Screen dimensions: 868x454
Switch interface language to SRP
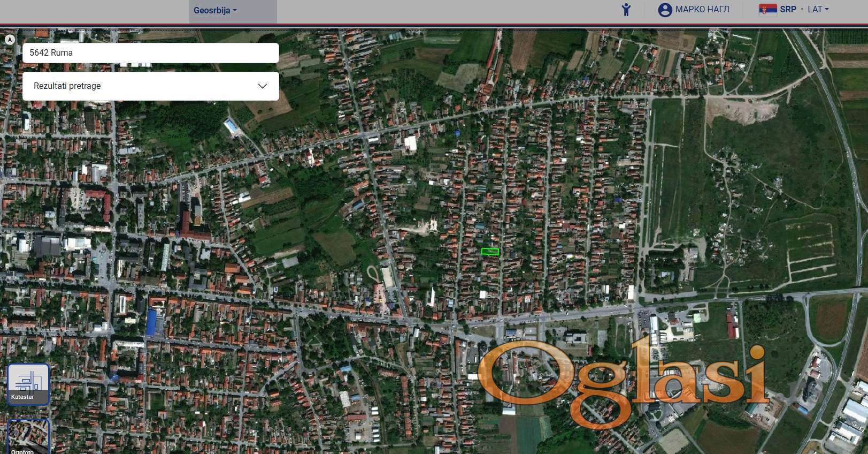[788, 10]
